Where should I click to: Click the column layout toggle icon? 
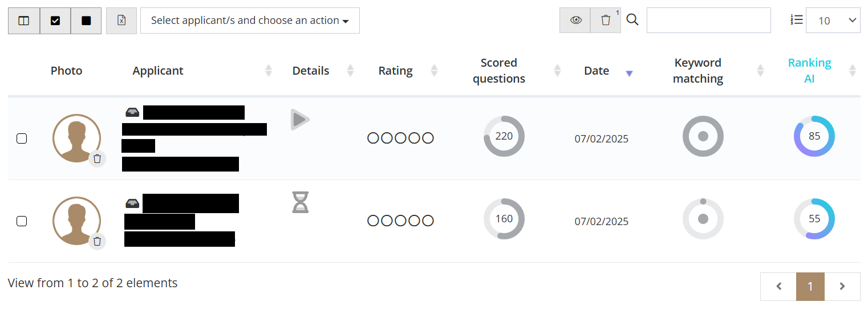click(x=24, y=21)
